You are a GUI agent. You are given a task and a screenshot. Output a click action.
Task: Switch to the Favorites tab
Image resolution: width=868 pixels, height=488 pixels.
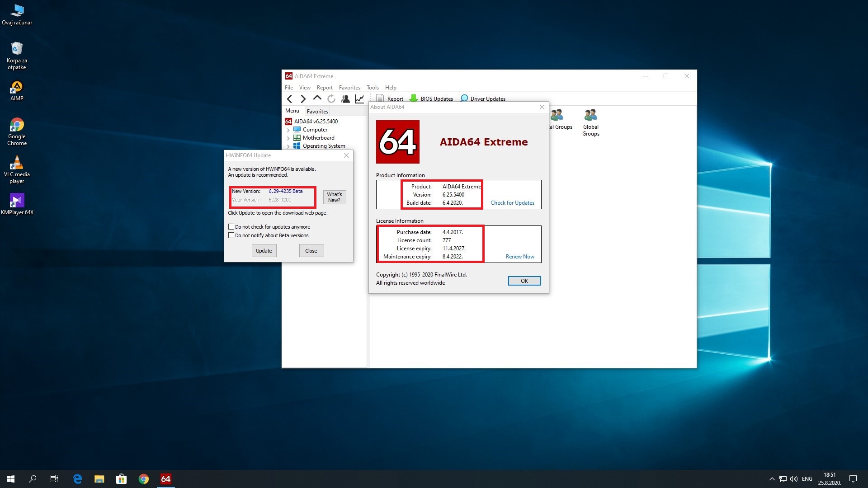click(317, 112)
